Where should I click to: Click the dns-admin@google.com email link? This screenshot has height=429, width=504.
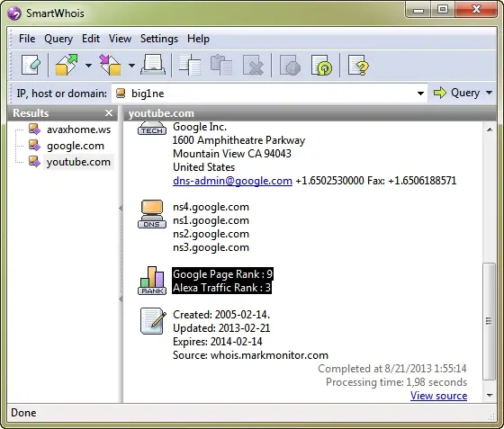232,181
